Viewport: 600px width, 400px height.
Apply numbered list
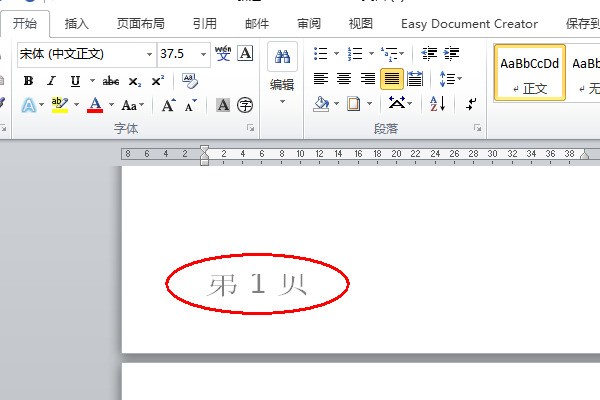355,53
